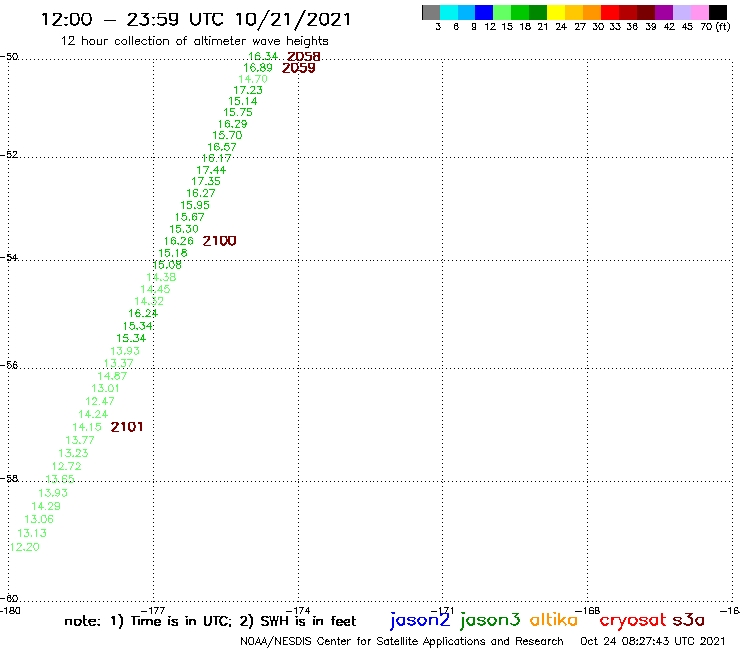Viewport: 740px width, 650px height.
Task: Select the -58 latitude axis label
Action: [9, 479]
